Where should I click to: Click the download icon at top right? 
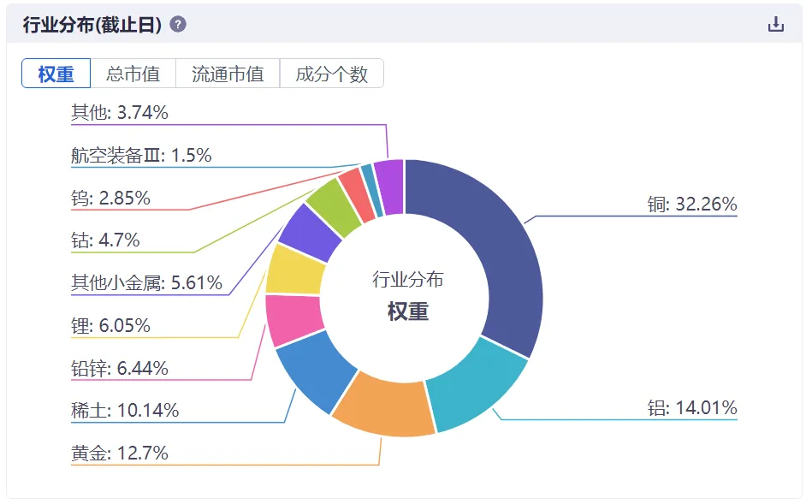(x=777, y=24)
